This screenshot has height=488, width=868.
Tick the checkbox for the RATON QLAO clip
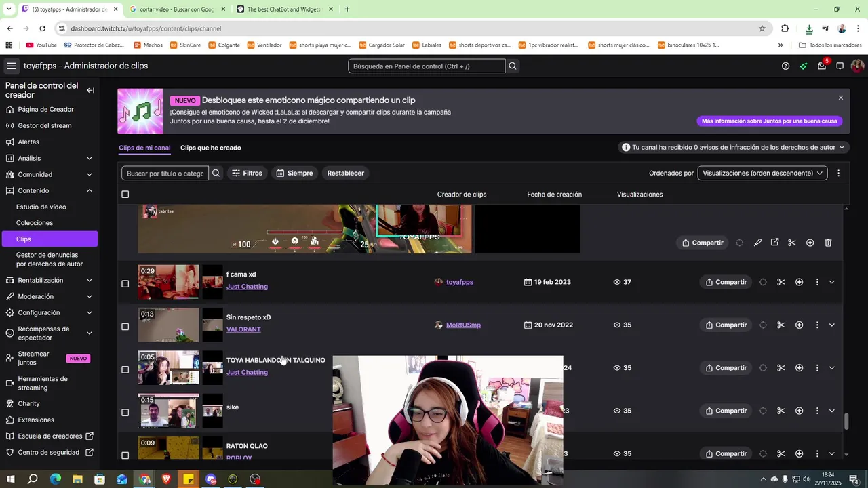click(x=125, y=455)
